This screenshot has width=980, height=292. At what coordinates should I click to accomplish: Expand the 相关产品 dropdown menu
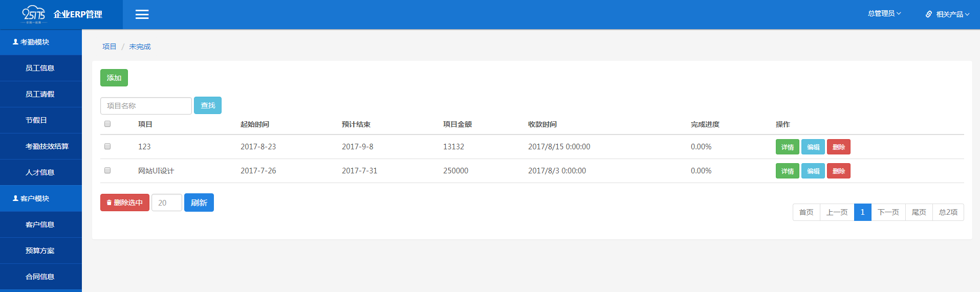952,14
